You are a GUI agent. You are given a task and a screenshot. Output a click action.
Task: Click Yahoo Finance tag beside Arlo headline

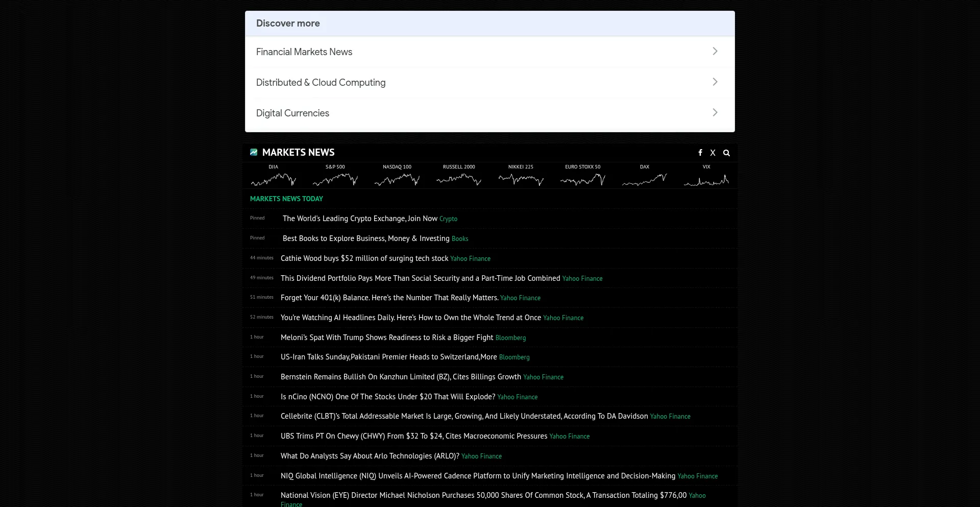tap(481, 456)
